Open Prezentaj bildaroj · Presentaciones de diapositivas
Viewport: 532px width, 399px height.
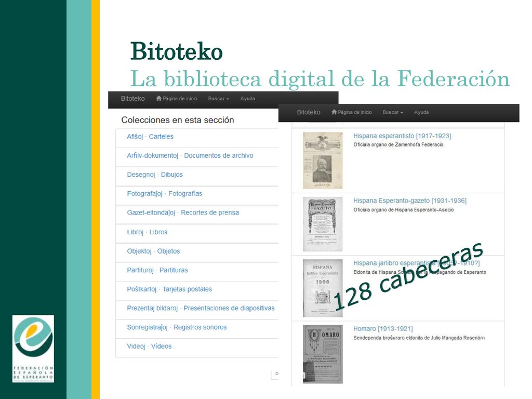[201, 308]
